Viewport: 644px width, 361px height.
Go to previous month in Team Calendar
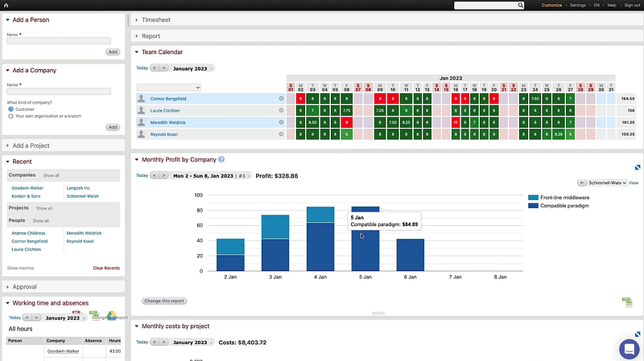[x=155, y=68]
